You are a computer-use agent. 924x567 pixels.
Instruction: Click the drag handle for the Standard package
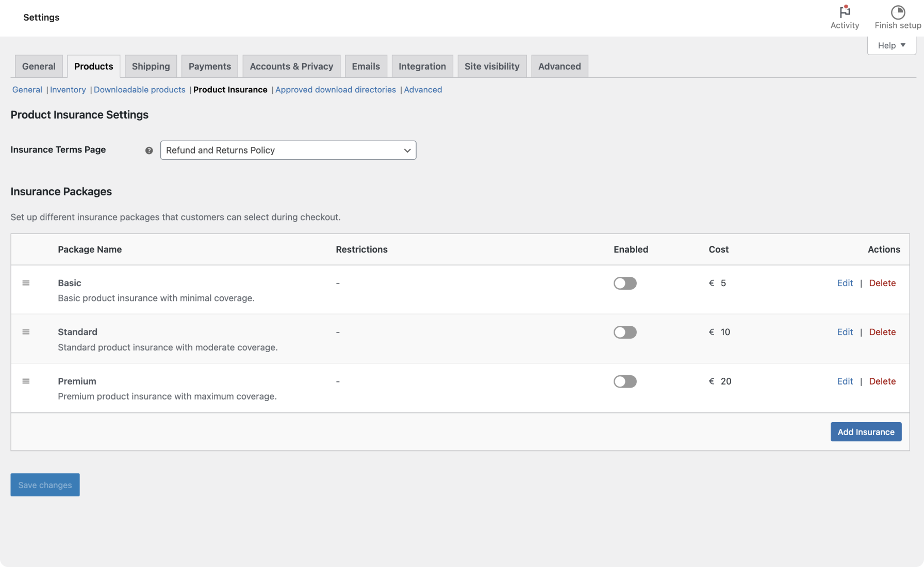(26, 332)
